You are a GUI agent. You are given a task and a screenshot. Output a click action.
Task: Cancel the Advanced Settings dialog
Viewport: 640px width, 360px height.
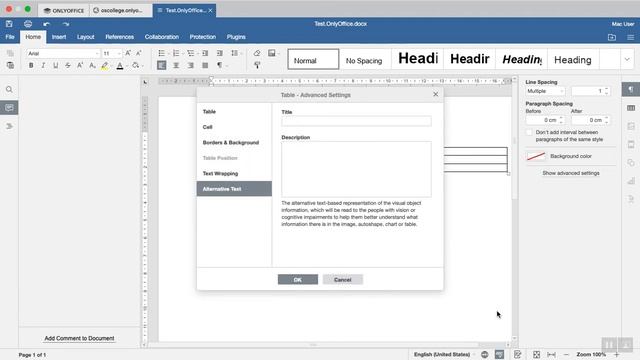(x=342, y=280)
